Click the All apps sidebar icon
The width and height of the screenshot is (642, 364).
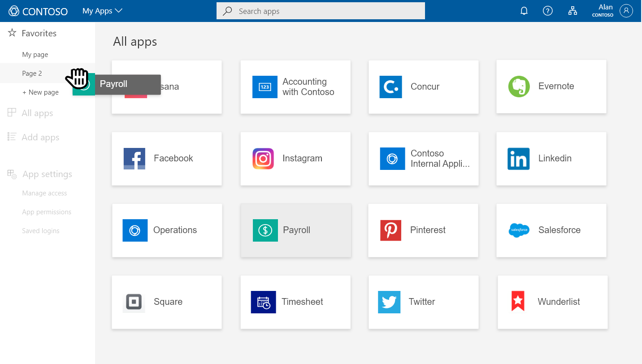coord(12,112)
